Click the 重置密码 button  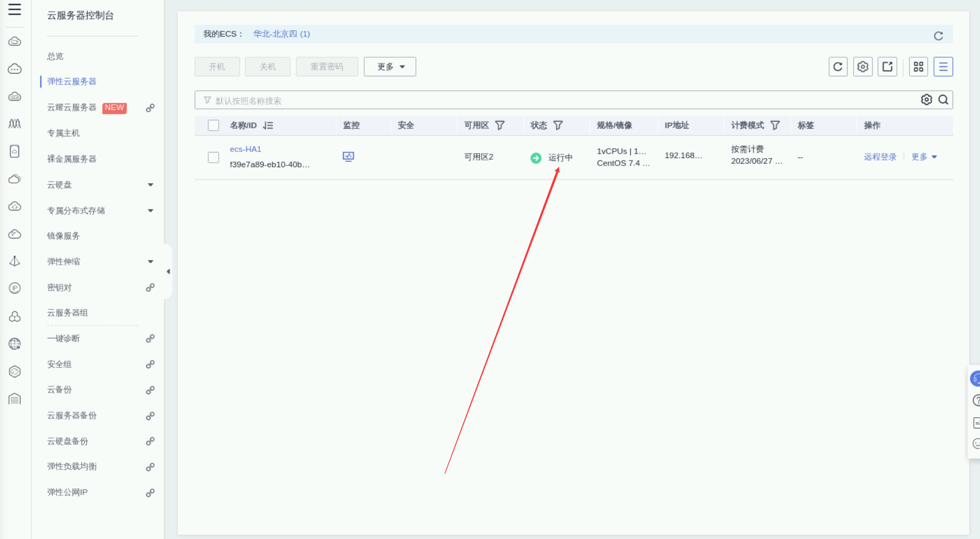point(327,67)
